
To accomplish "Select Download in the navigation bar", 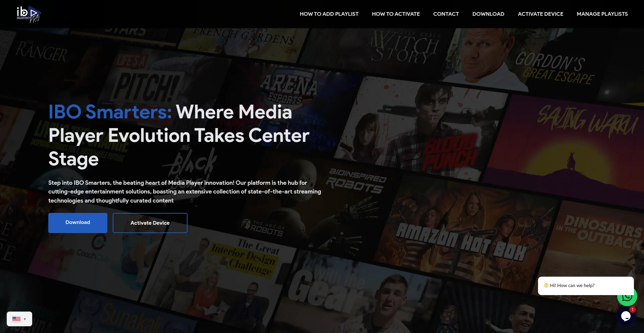I will coord(488,14).
